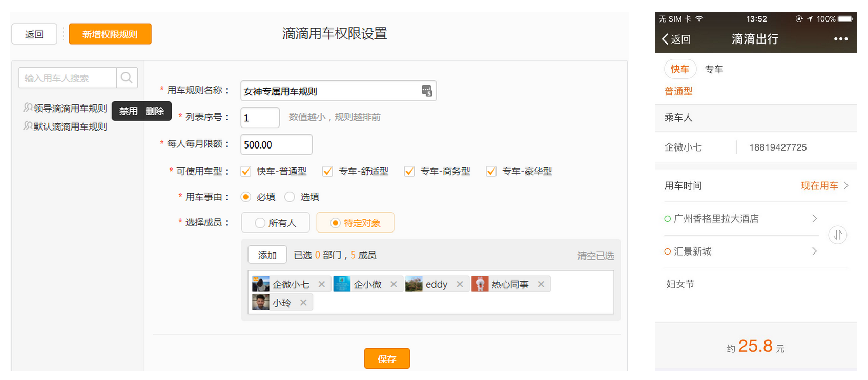This screenshot has height=380, width=868.
Task: Tap estimated price 25.8 元
Action: tap(755, 347)
